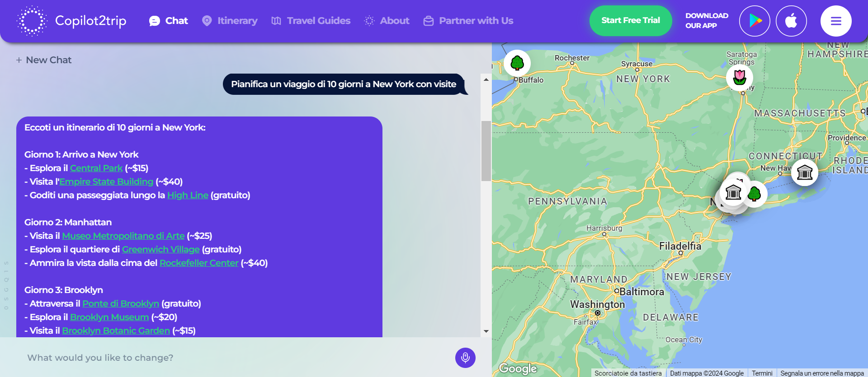The image size is (868, 377).
Task: Click Partner with Us briefcase icon
Action: point(429,21)
